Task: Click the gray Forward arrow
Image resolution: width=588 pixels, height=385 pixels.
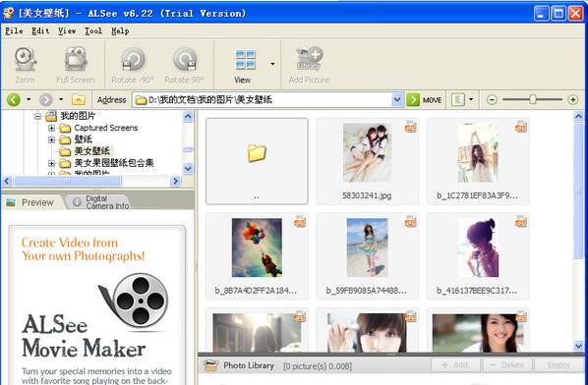Action: (x=46, y=99)
